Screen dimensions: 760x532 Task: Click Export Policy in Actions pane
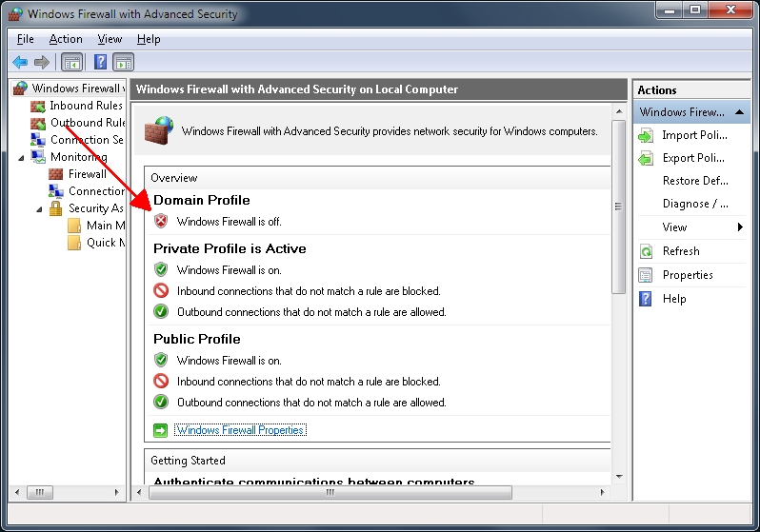[693, 158]
